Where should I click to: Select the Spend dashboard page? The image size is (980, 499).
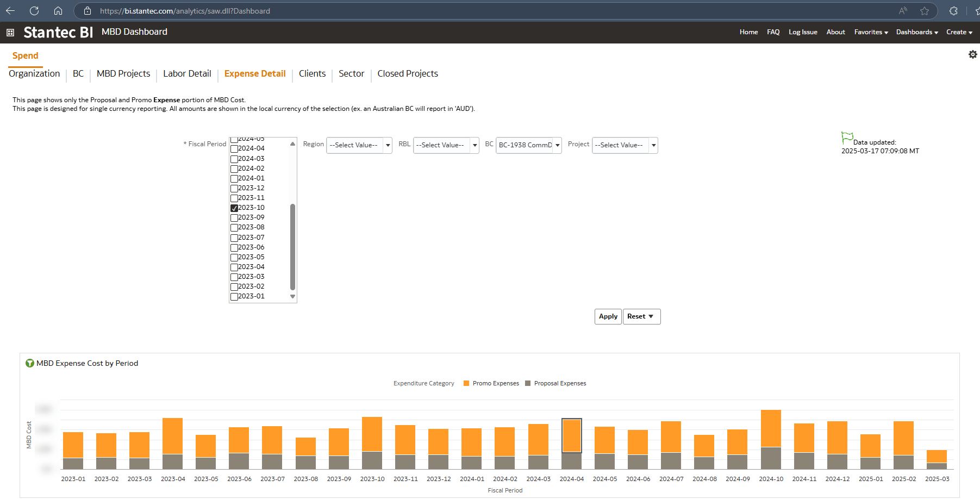point(26,55)
